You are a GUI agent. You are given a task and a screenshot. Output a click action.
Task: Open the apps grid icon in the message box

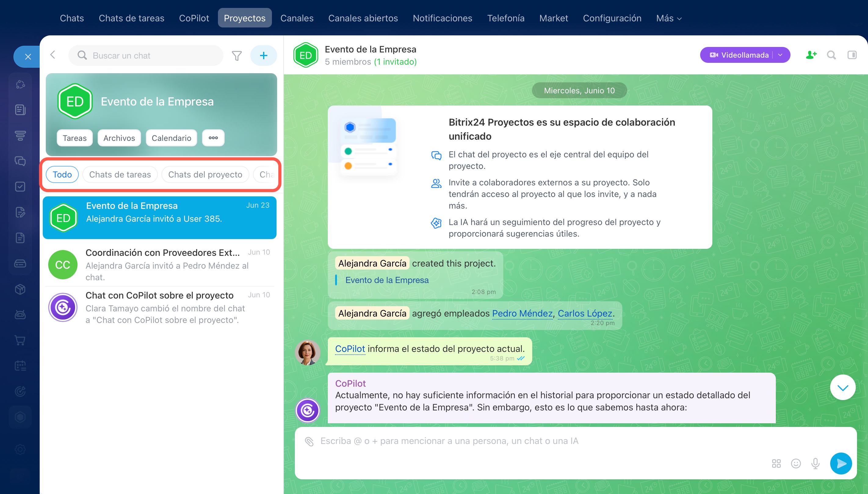click(776, 464)
